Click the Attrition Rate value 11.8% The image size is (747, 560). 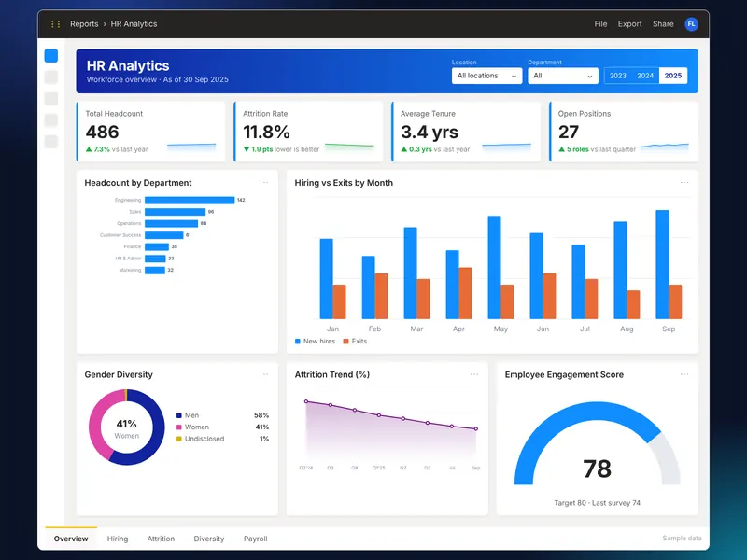click(x=266, y=132)
